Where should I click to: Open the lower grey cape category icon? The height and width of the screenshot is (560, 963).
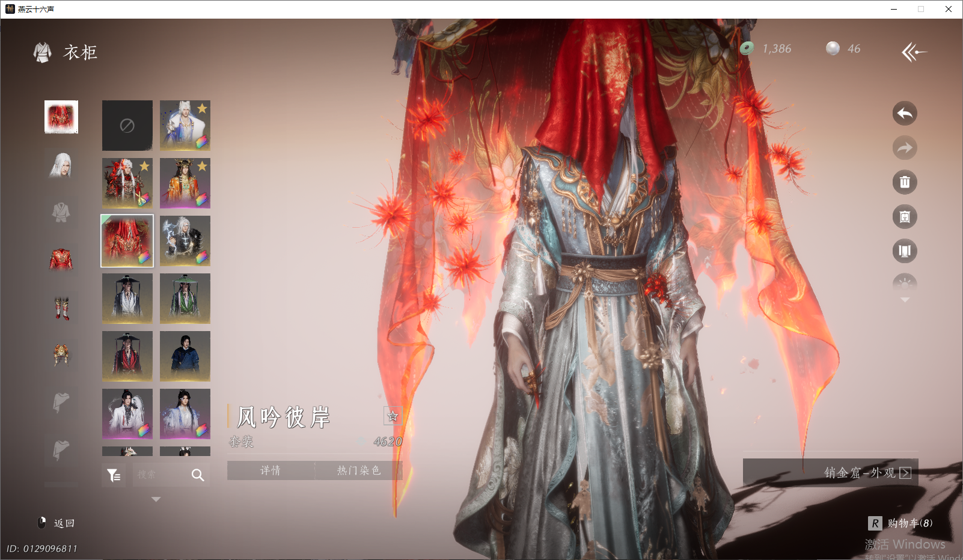click(x=61, y=451)
